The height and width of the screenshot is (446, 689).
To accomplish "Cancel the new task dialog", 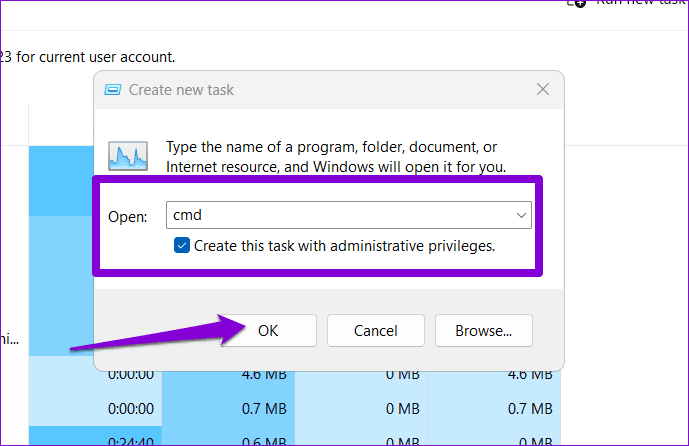I will click(375, 330).
